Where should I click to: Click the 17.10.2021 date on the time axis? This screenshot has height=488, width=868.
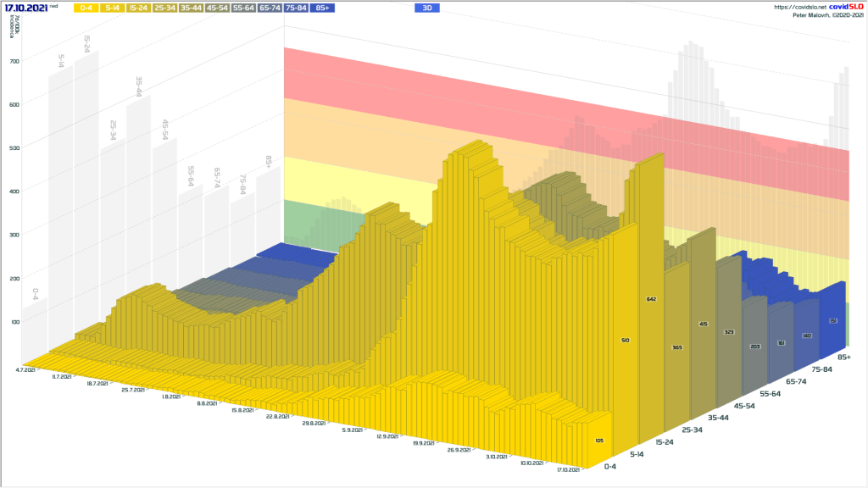566,469
